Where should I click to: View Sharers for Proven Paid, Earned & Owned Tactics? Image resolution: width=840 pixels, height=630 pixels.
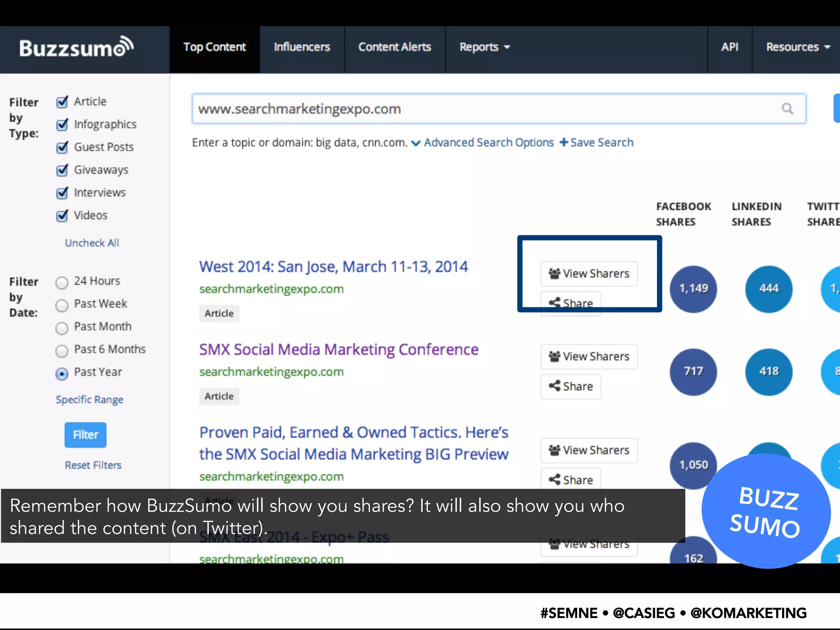[x=589, y=450]
